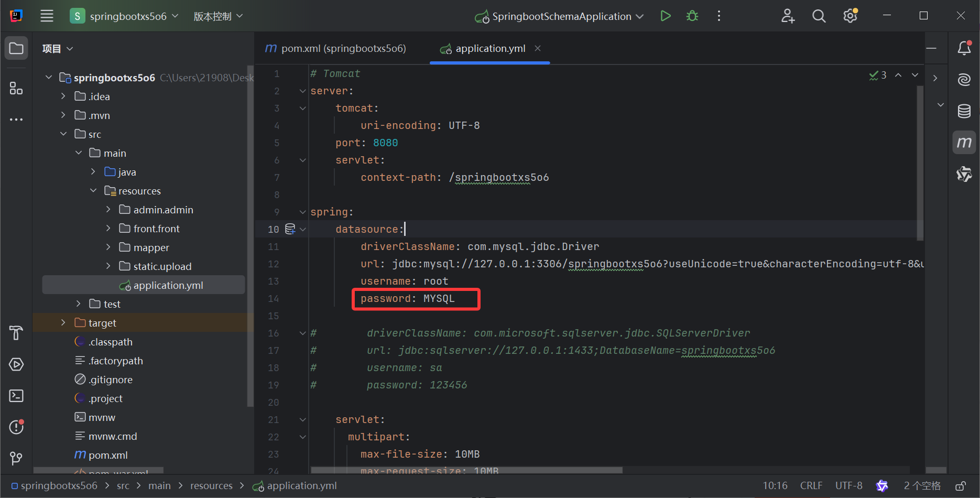The image size is (980, 498).
Task: Open the Build tool window hammer icon
Action: [16, 333]
